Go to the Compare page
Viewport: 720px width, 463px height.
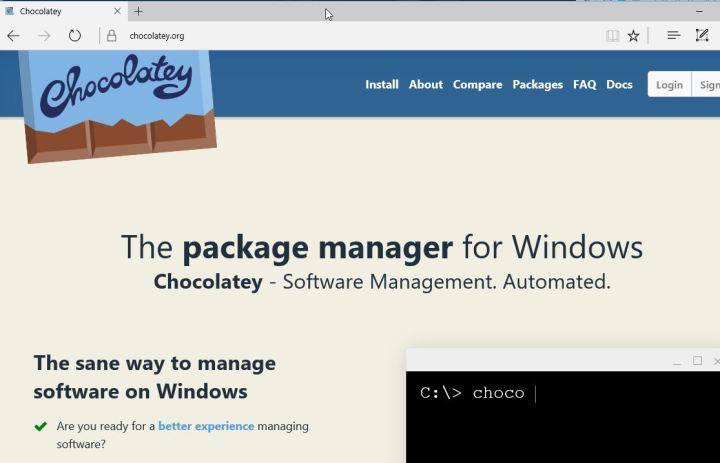click(478, 85)
